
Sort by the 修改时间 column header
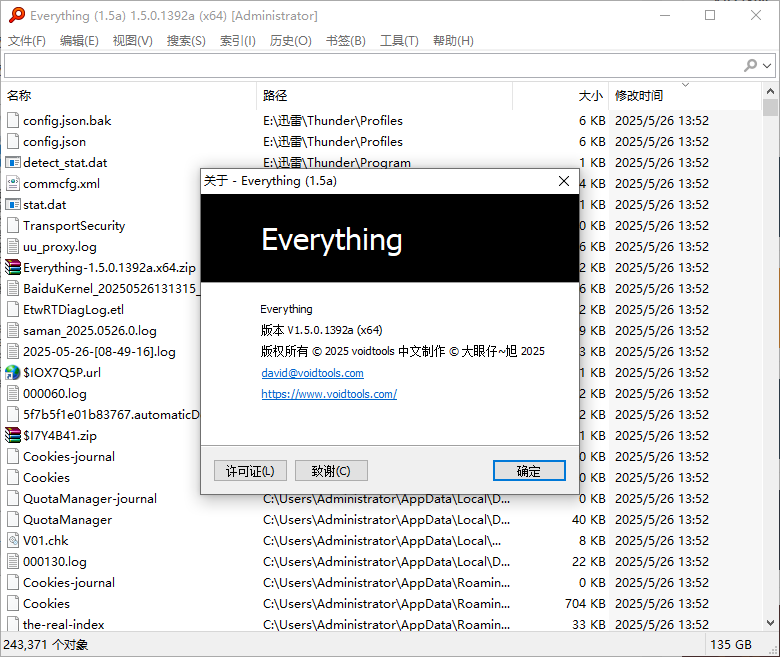pyautogui.click(x=640, y=96)
